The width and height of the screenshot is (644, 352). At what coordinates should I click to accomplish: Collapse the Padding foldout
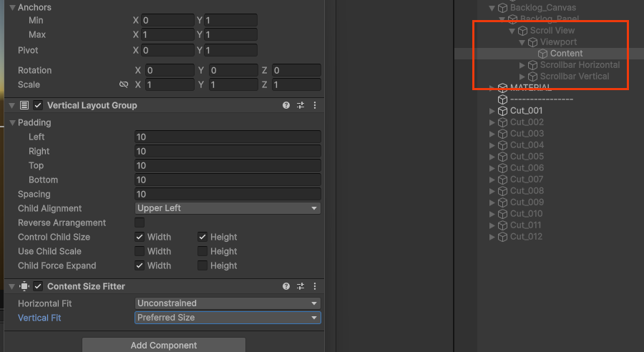pyautogui.click(x=12, y=122)
